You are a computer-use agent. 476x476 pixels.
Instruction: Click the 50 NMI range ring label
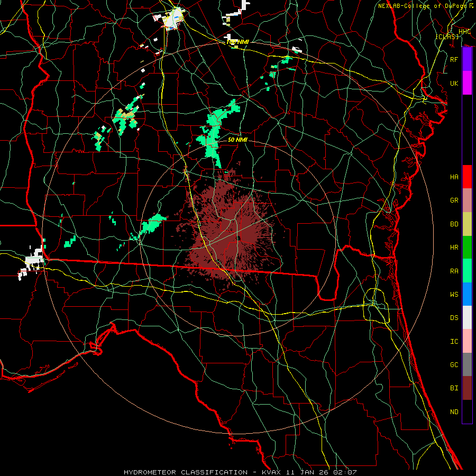point(237,140)
